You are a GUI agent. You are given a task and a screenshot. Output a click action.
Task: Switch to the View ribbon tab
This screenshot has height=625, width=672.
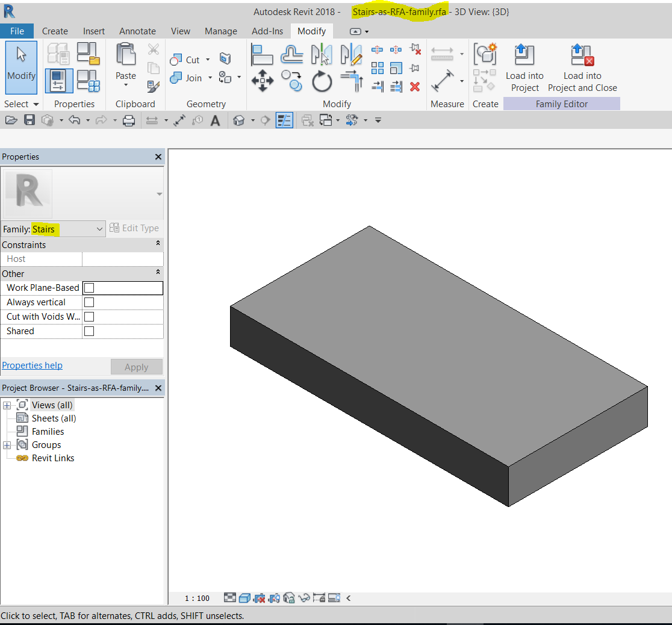click(181, 31)
